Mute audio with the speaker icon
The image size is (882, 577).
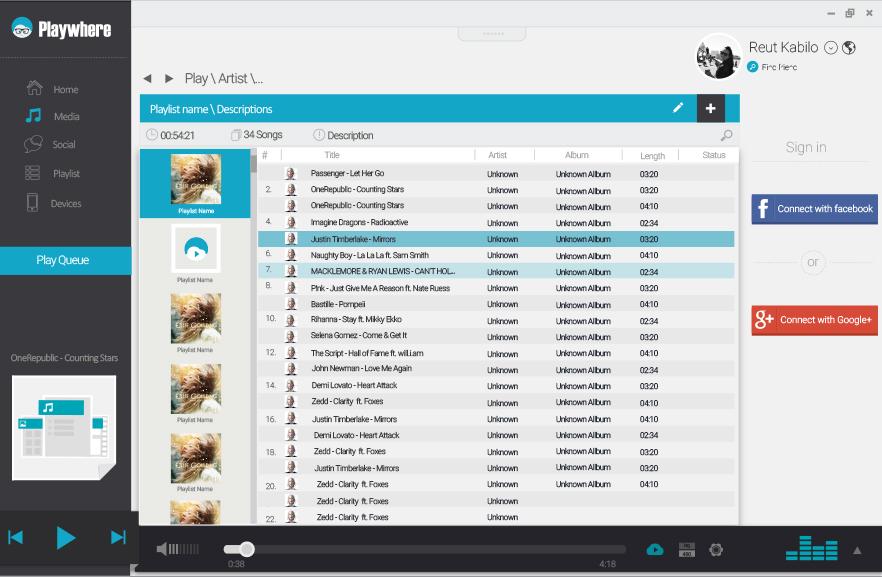[x=161, y=549]
